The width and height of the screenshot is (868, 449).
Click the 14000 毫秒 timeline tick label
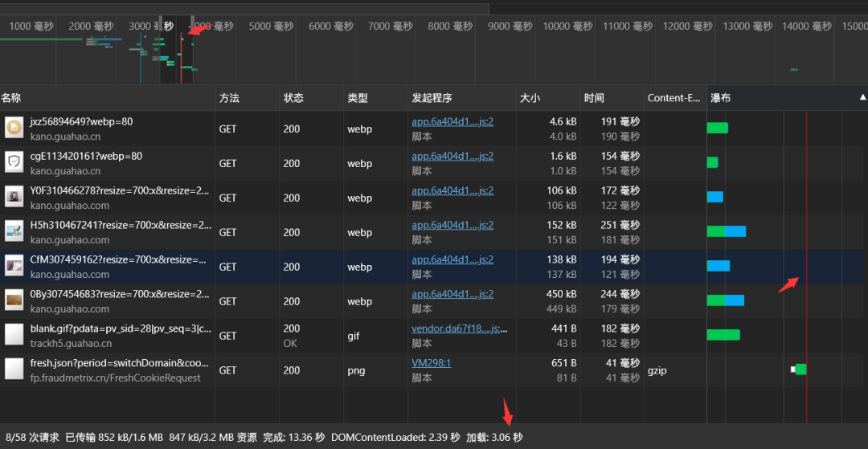click(x=807, y=26)
